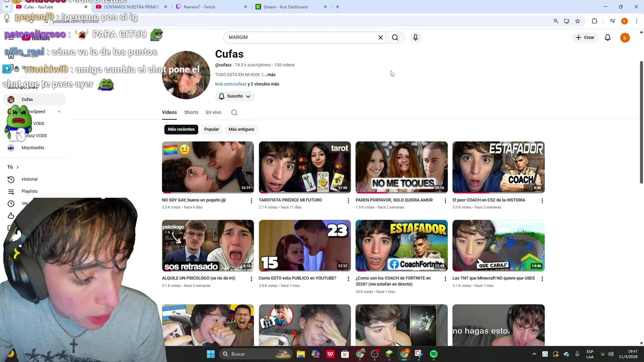Open WPS Office from the taskbar
This screenshot has height=362, width=644.
(x=331, y=354)
